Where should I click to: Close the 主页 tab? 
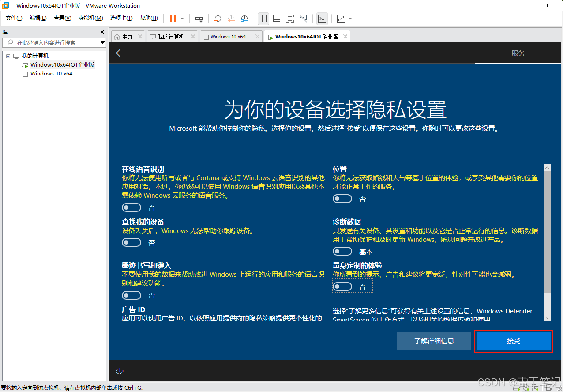click(140, 37)
